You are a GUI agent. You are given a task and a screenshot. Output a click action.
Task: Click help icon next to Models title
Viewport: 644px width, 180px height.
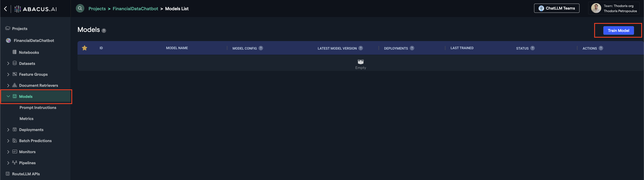(x=104, y=31)
